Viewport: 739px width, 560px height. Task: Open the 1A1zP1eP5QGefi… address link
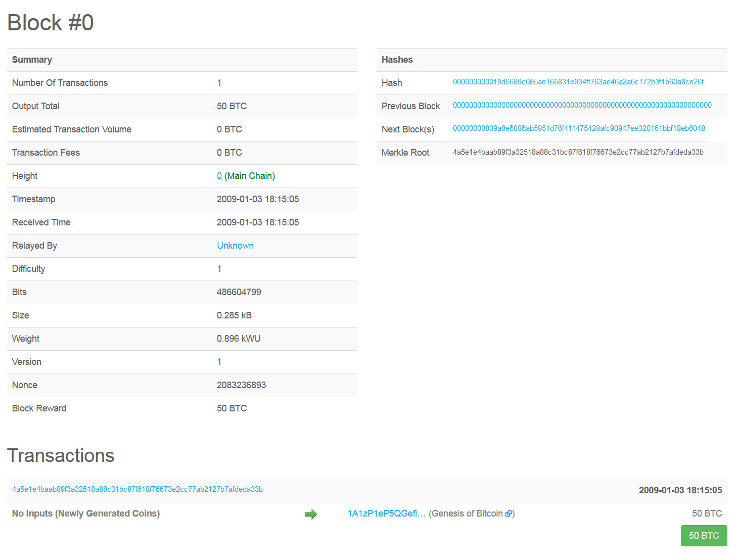click(x=387, y=514)
